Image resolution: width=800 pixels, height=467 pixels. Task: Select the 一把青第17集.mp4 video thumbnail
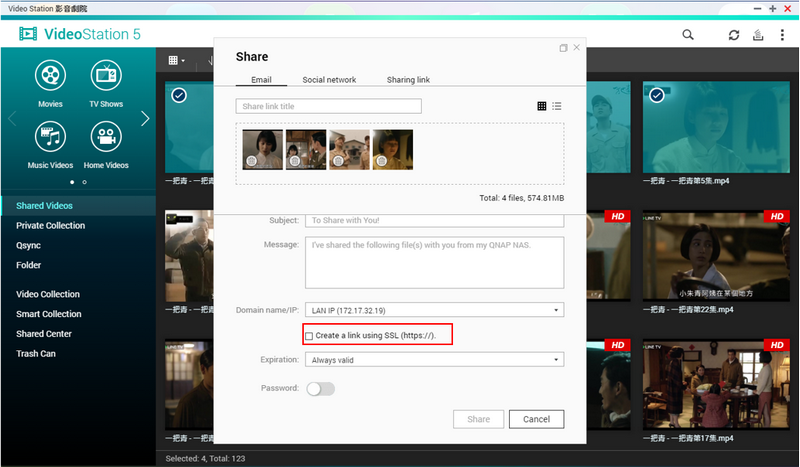click(716, 384)
